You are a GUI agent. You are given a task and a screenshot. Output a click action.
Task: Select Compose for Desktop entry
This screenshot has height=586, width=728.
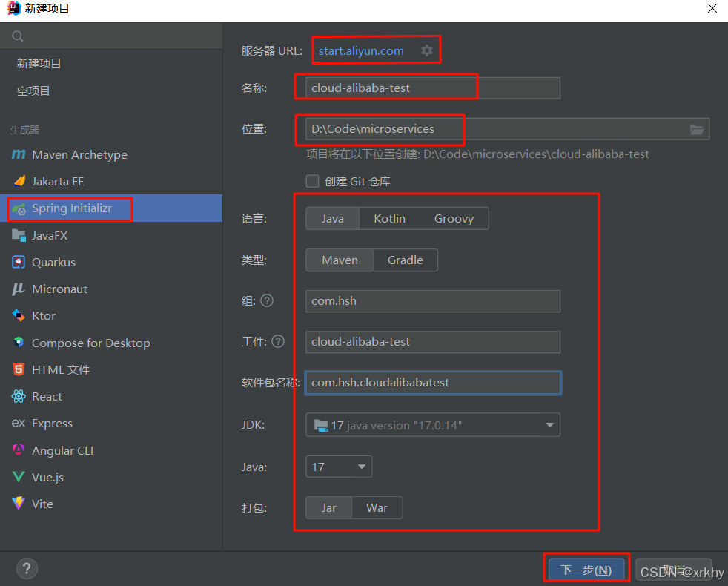(x=111, y=343)
